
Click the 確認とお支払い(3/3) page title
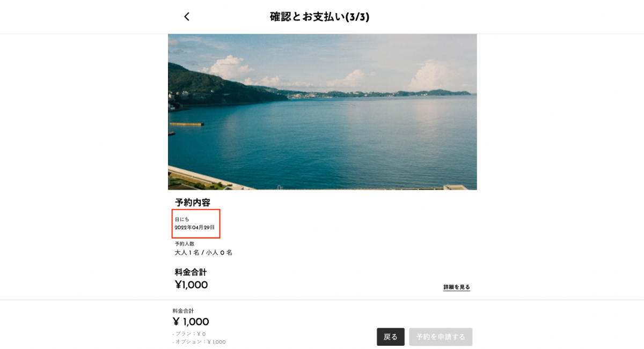[x=319, y=17]
